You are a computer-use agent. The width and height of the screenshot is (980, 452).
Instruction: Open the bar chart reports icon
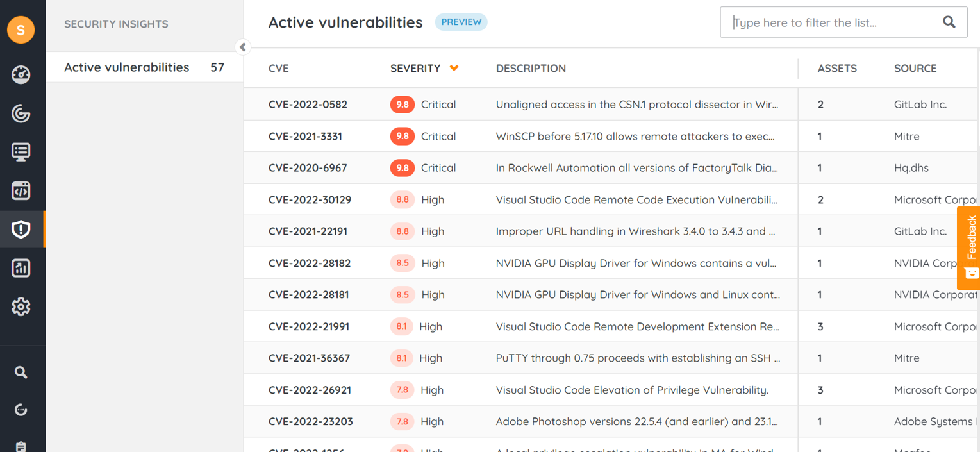[x=21, y=268]
